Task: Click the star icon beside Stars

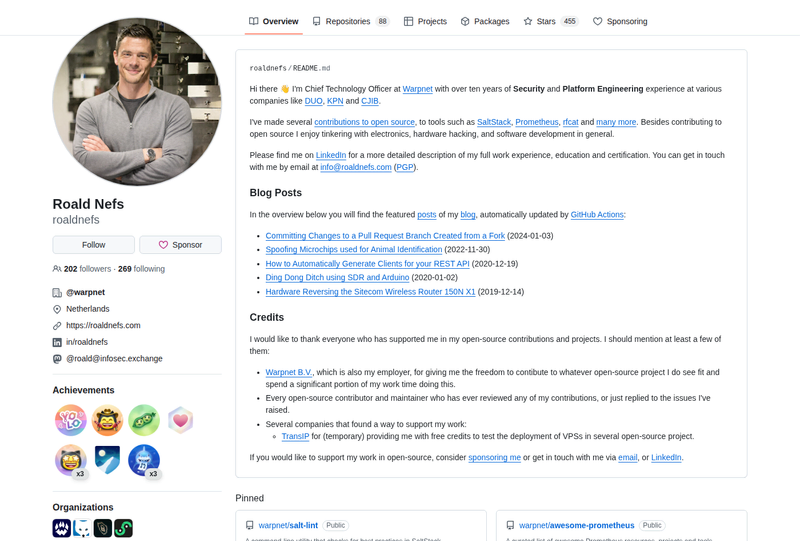Action: (x=528, y=21)
